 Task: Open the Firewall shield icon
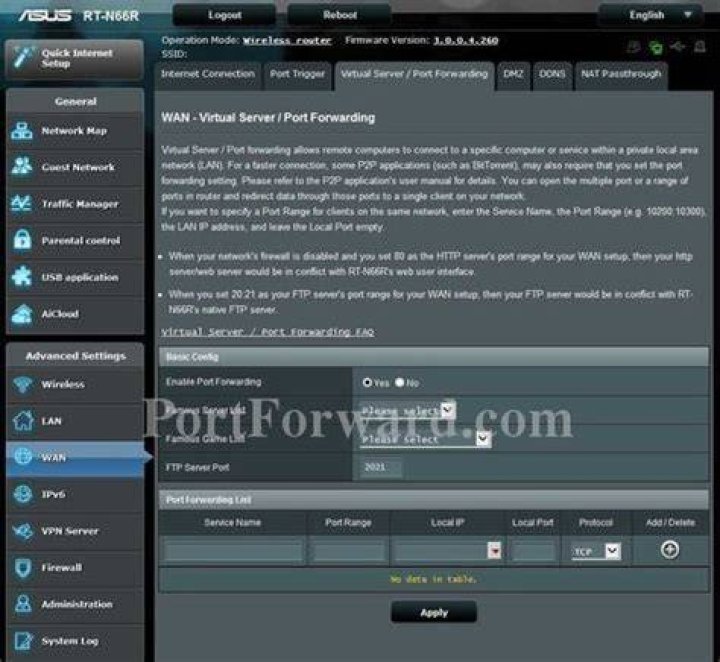point(22,567)
